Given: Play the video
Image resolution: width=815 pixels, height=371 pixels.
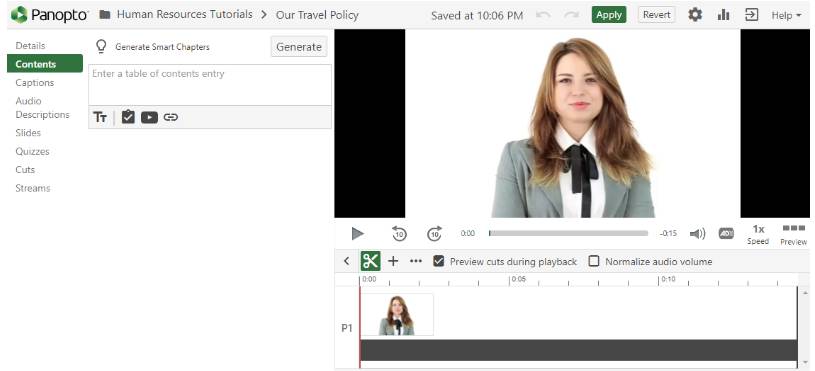Looking at the screenshot, I should [x=358, y=233].
